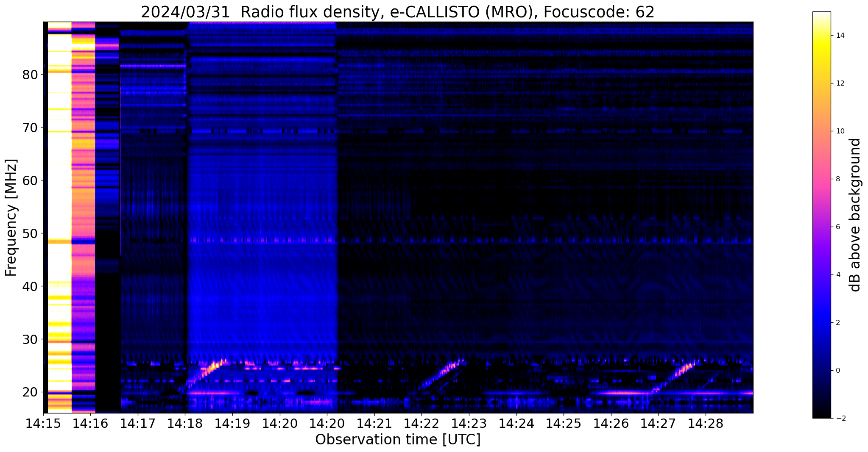Click the drifting burst streak near 14:22:30
This screenshot has height=452, width=868.
pos(442,373)
